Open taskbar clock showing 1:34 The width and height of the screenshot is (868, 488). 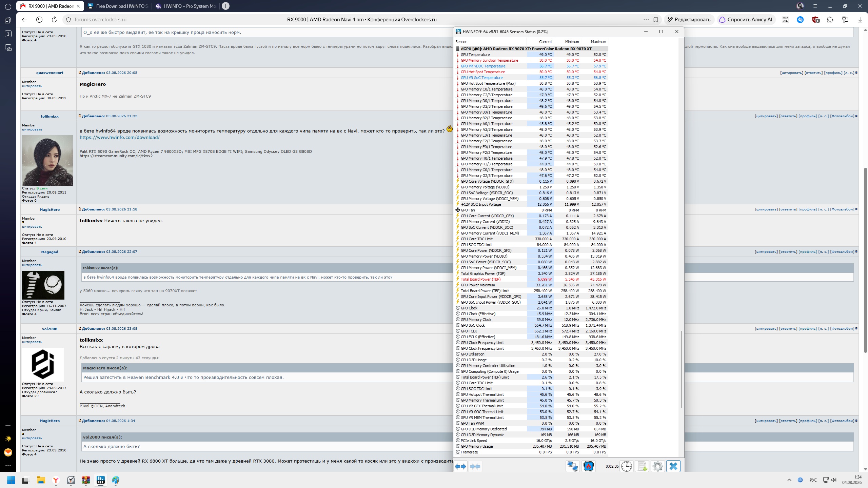(x=851, y=480)
